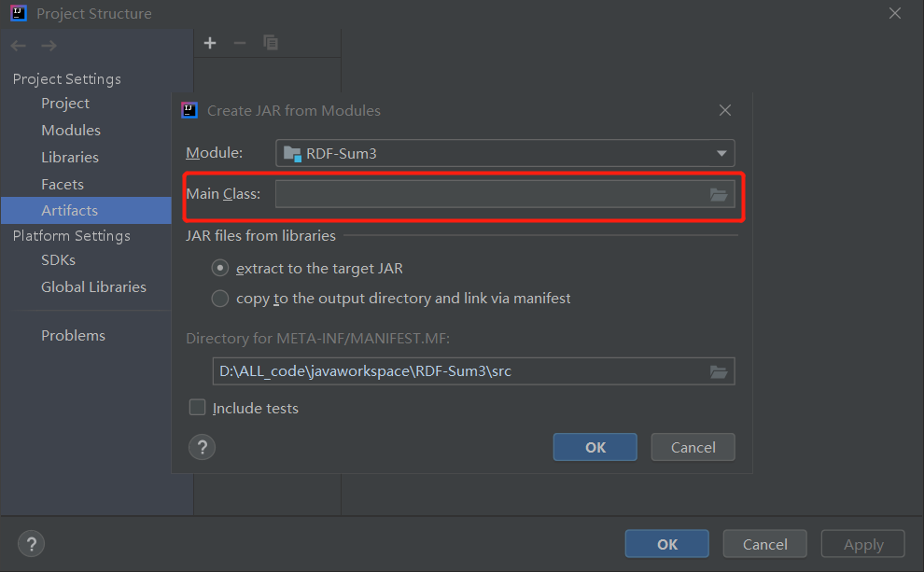Open the Facets settings page

tap(62, 185)
